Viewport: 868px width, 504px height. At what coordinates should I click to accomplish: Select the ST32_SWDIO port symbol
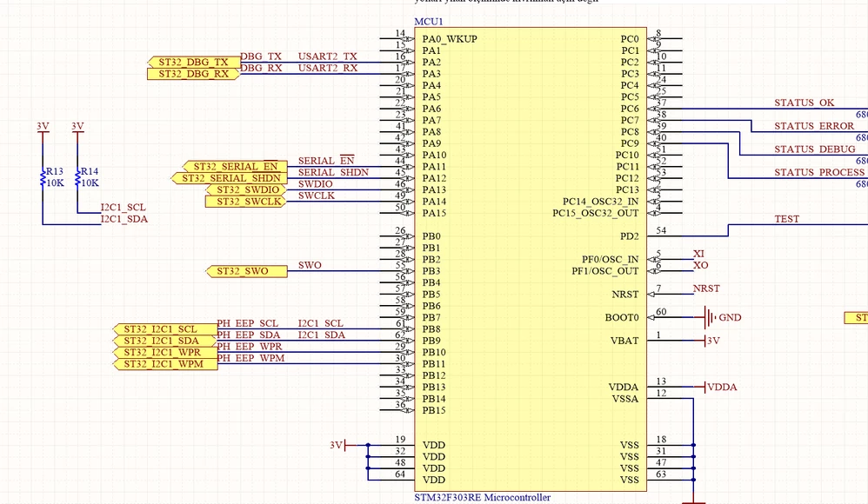246,189
